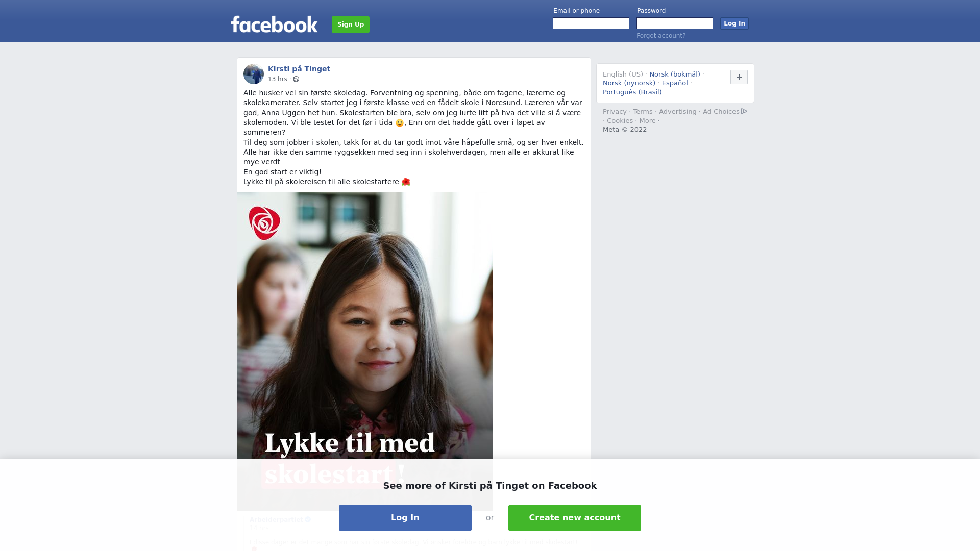Open the skolestart post photo
Image resolution: width=980 pixels, height=551 pixels.
tap(365, 351)
